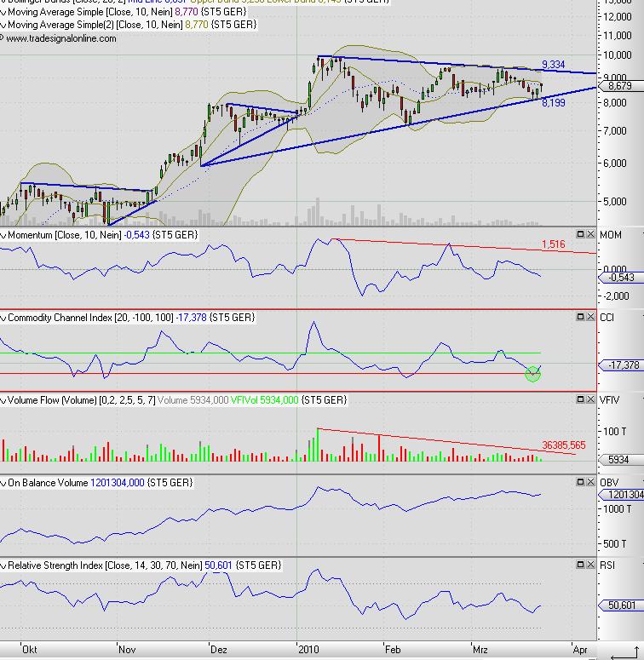
Task: Maximize the Relative Strength Index pane
Action: click(x=580, y=564)
